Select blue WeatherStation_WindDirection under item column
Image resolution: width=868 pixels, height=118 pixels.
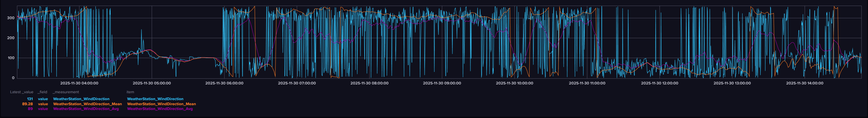(155, 99)
